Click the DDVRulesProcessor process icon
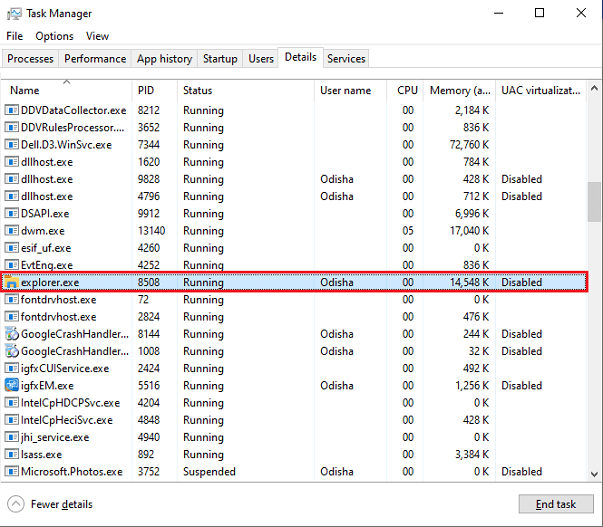603x527 pixels. [11, 127]
